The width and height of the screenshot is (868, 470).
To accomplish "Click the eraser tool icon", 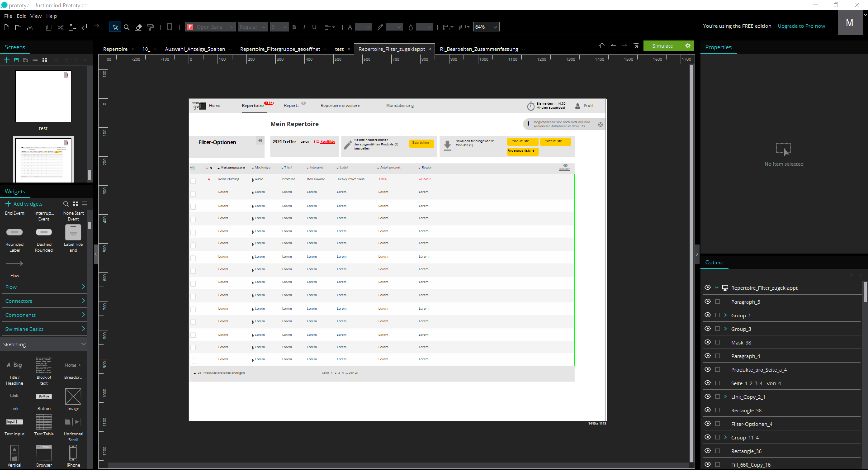I will click(139, 27).
